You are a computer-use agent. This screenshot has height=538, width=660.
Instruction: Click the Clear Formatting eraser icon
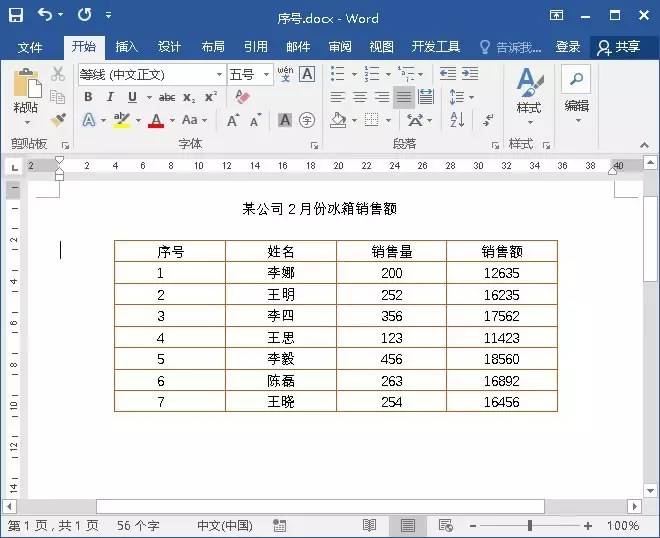[241, 97]
